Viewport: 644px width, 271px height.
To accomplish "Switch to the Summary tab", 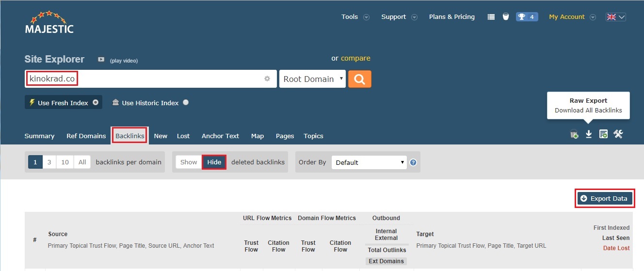I will coord(39,136).
